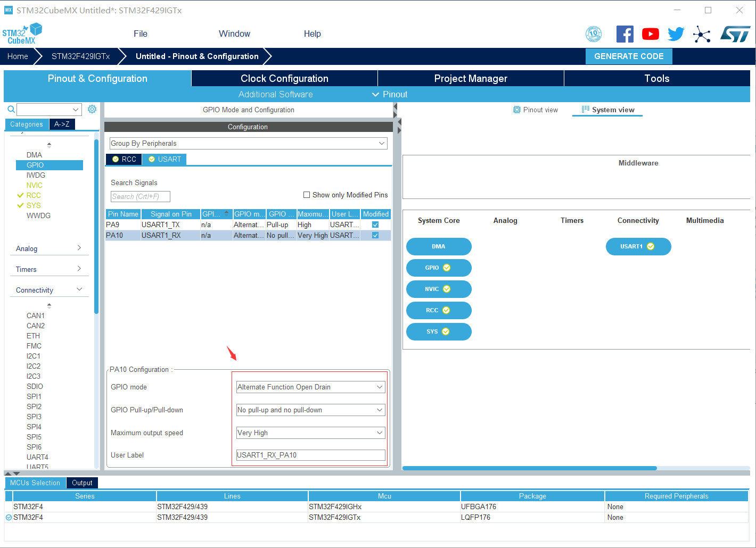Click the NVIC system core button

click(439, 289)
